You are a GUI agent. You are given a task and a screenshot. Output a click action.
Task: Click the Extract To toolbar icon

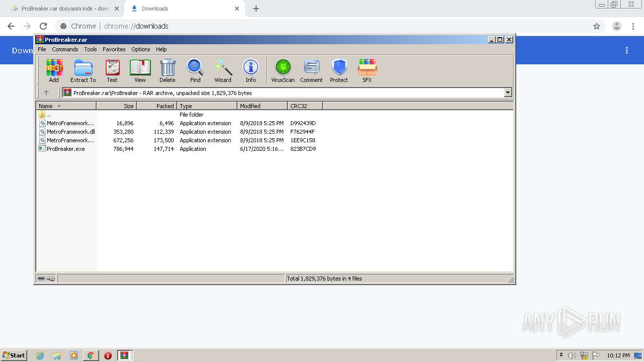coord(83,70)
